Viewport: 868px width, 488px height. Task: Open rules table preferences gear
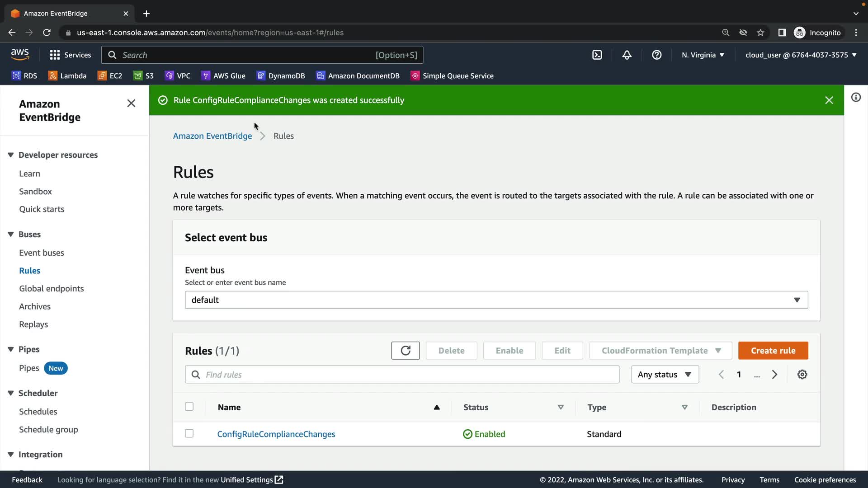coord(802,375)
